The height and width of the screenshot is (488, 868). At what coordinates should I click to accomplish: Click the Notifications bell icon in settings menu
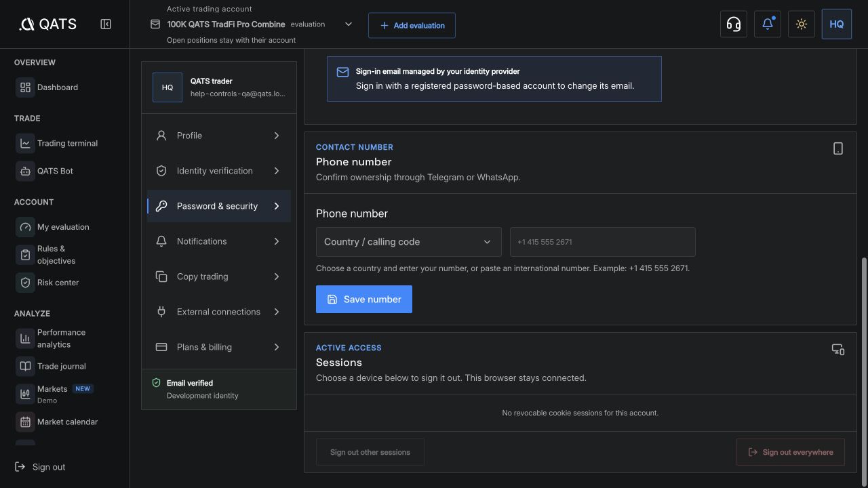click(161, 241)
